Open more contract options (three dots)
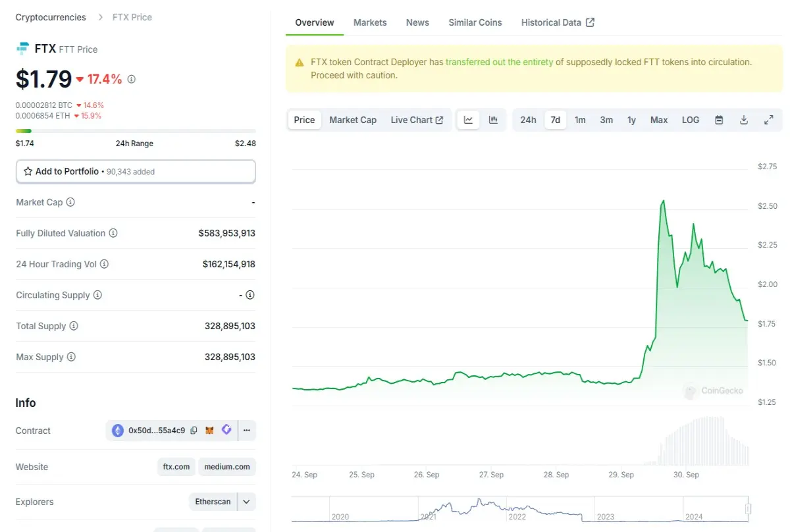 [247, 431]
